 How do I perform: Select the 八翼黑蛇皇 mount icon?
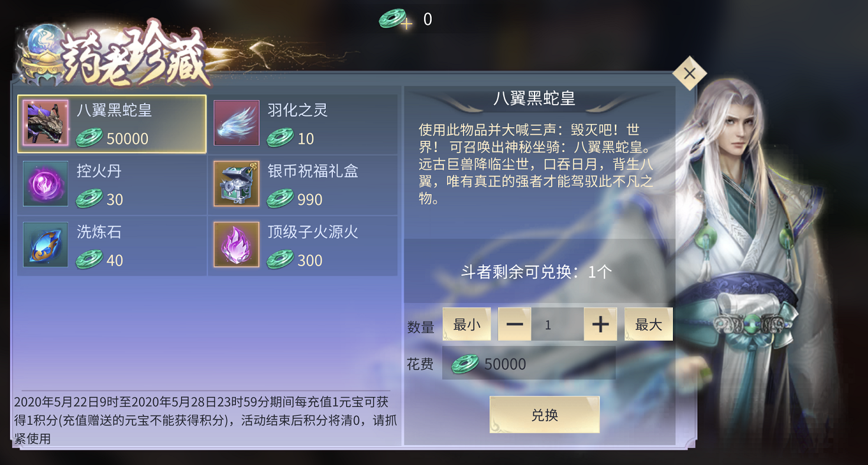click(46, 123)
